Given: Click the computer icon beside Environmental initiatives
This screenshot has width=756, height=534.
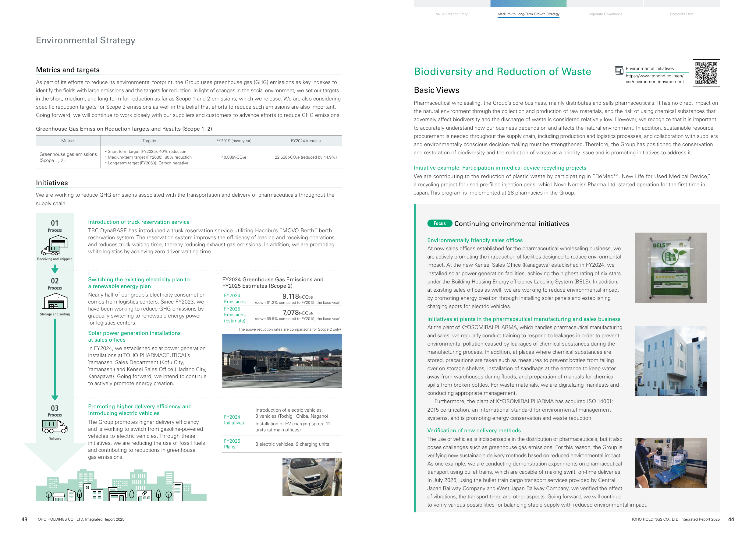Looking at the screenshot, I should [x=619, y=70].
